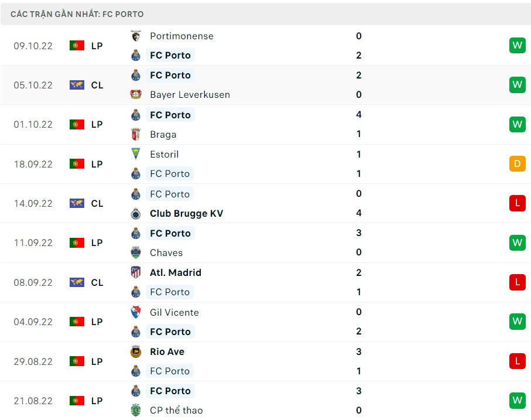Viewport: 531px width, 420px height.
Task: Click the Atl. Madrid club crest
Action: point(135,272)
